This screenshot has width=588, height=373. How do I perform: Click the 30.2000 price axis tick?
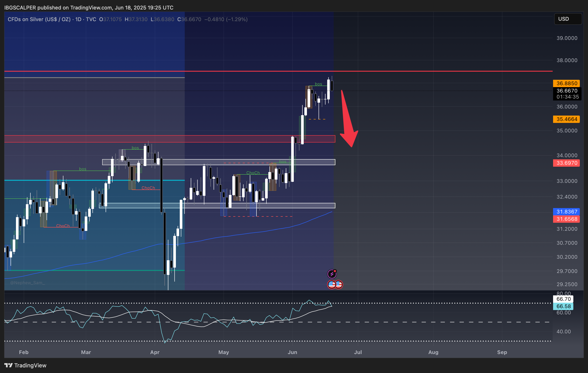click(x=567, y=257)
